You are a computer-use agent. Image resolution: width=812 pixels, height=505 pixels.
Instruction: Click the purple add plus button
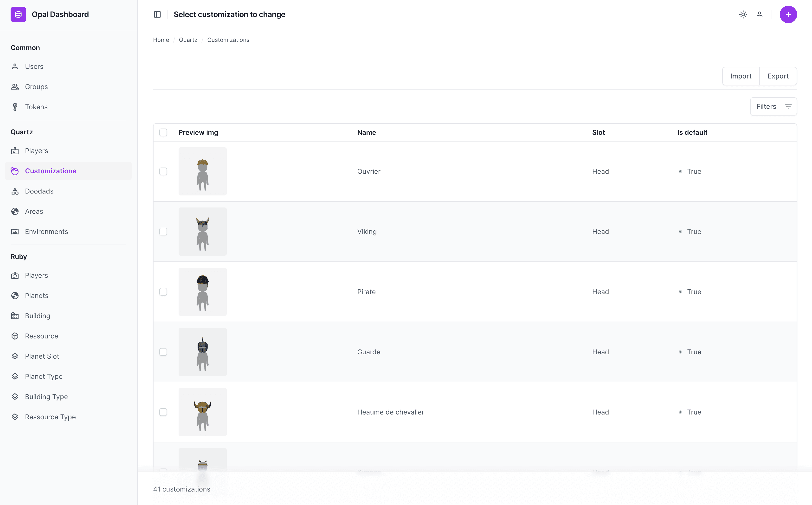788,14
